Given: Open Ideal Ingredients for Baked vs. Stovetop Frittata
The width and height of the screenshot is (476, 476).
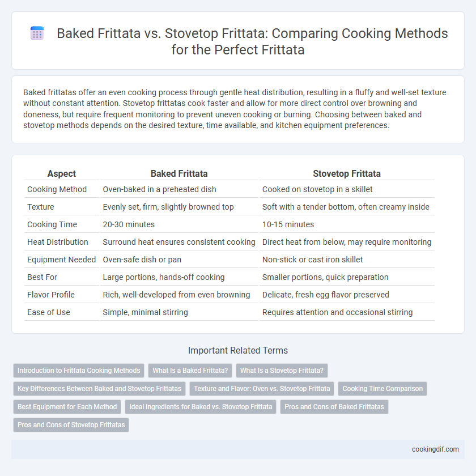Looking at the screenshot, I should [201, 407].
